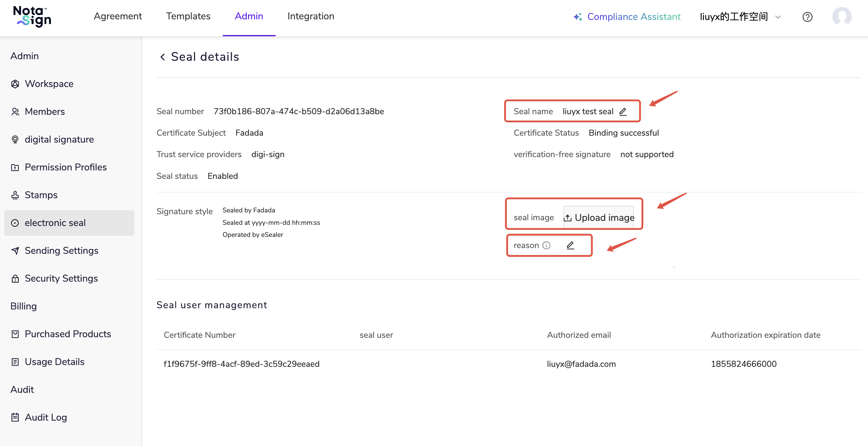Viewport: 868px width, 446px height.
Task: Switch to the Agreement tab
Action: (118, 16)
